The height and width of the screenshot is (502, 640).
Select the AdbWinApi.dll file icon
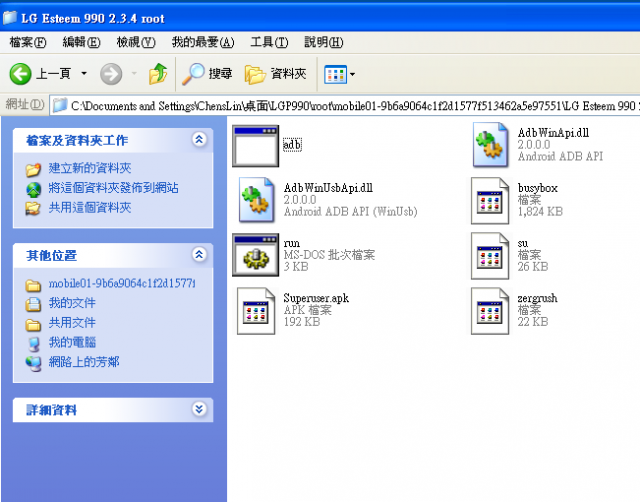click(x=490, y=145)
